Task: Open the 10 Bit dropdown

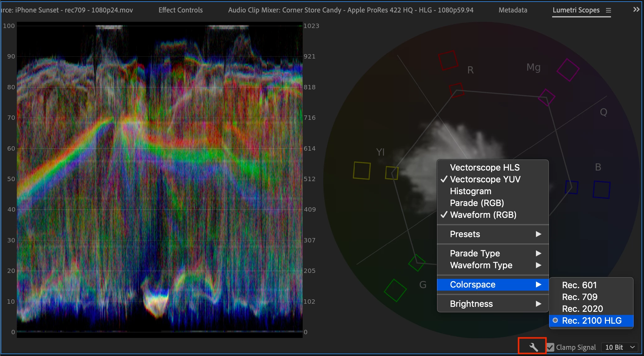Action: [619, 347]
